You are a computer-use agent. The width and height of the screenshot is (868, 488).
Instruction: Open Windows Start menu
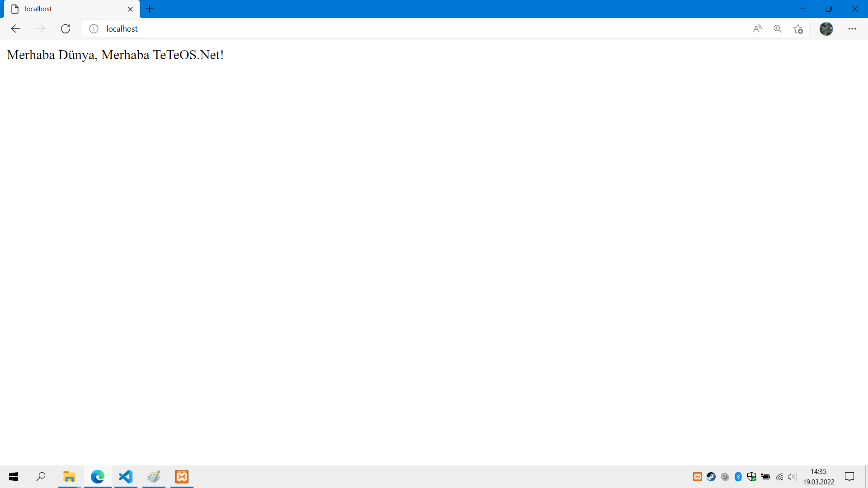14,477
